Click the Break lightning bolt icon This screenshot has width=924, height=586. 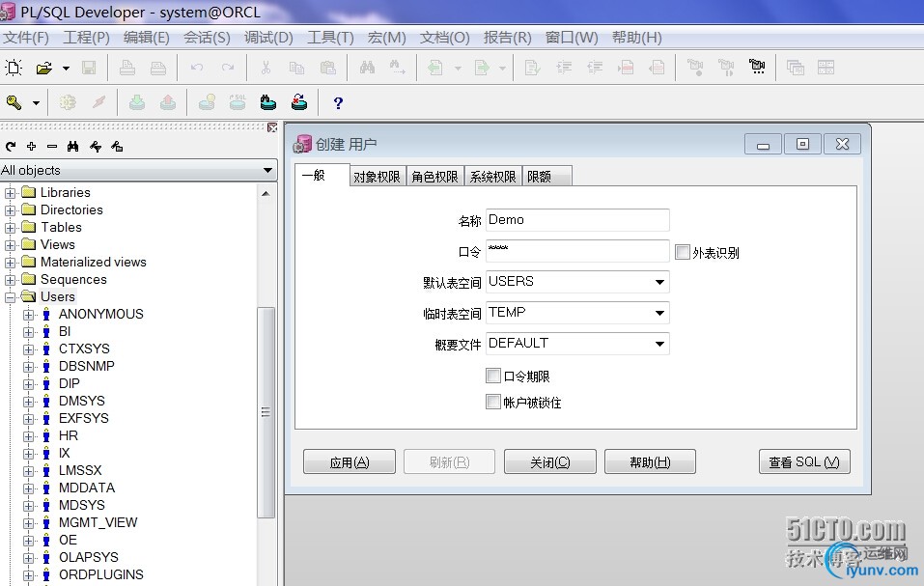pyautogui.click(x=99, y=103)
